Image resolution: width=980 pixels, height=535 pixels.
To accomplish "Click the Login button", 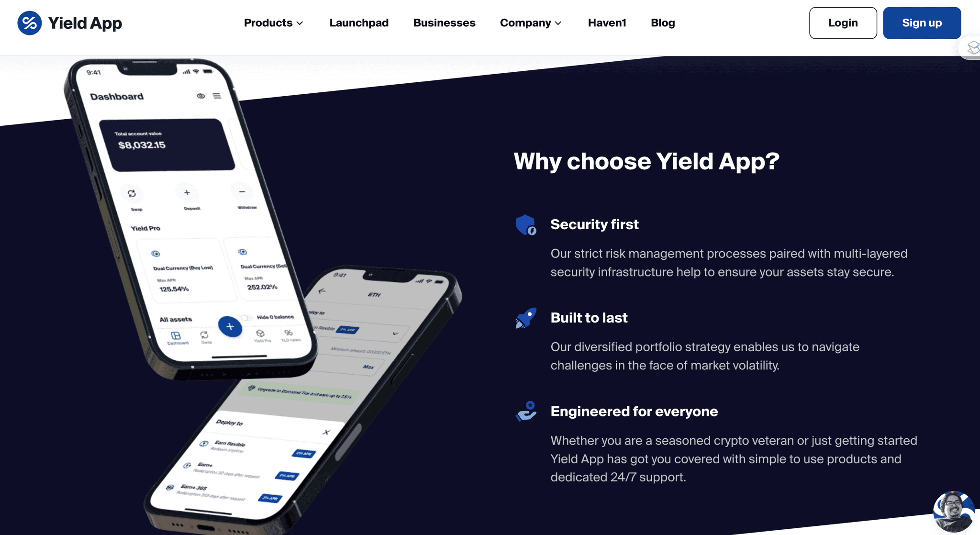I will tap(843, 23).
